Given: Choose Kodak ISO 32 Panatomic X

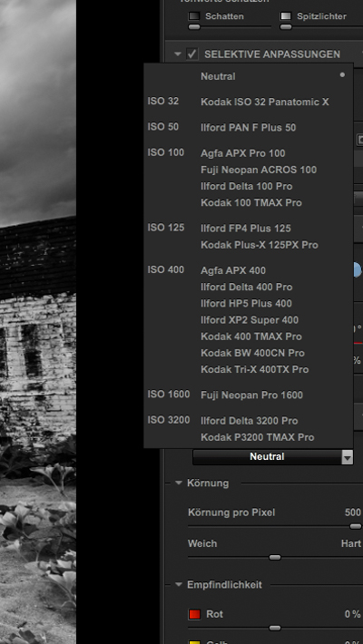Looking at the screenshot, I should pyautogui.click(x=265, y=102).
